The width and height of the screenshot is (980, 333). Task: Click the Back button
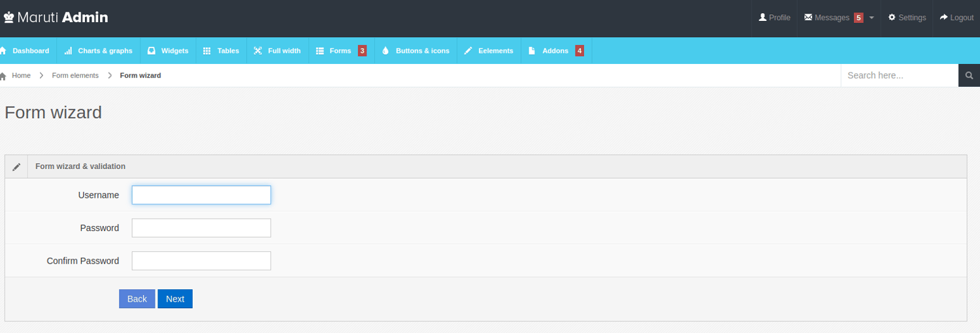pos(137,299)
